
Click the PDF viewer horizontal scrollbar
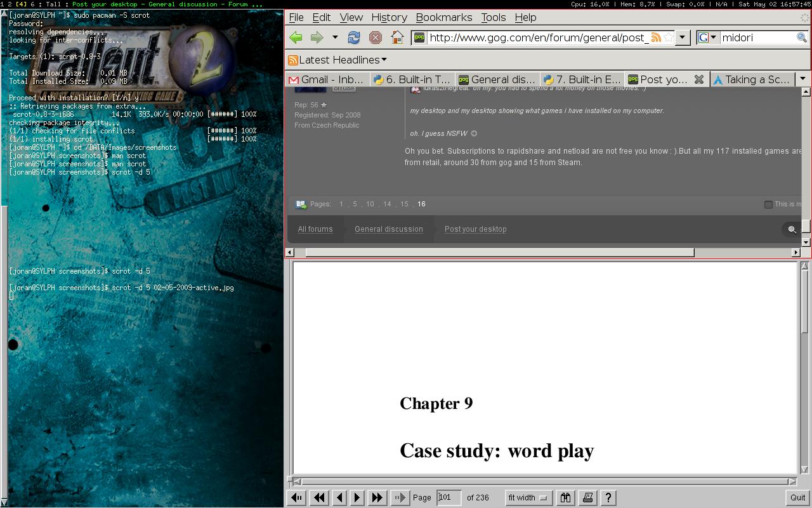(x=545, y=481)
